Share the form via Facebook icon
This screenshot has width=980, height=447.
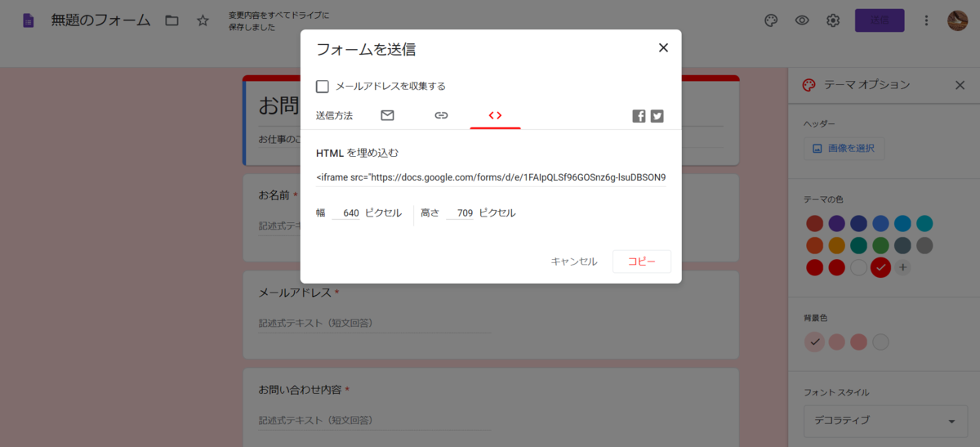(x=639, y=116)
